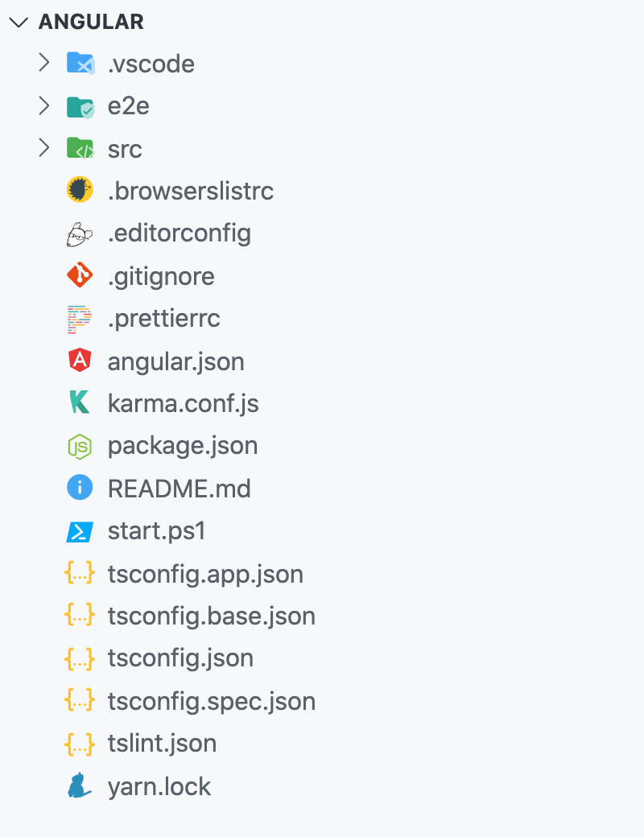
Task: Click the TypeScript braces icon beside tsconfig.json
Action: tap(80, 658)
